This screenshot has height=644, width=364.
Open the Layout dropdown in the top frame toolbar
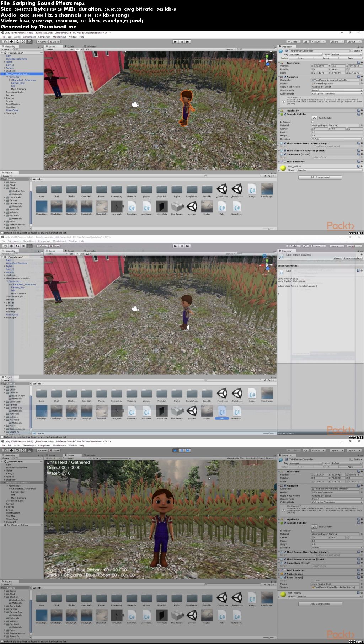coord(354,42)
